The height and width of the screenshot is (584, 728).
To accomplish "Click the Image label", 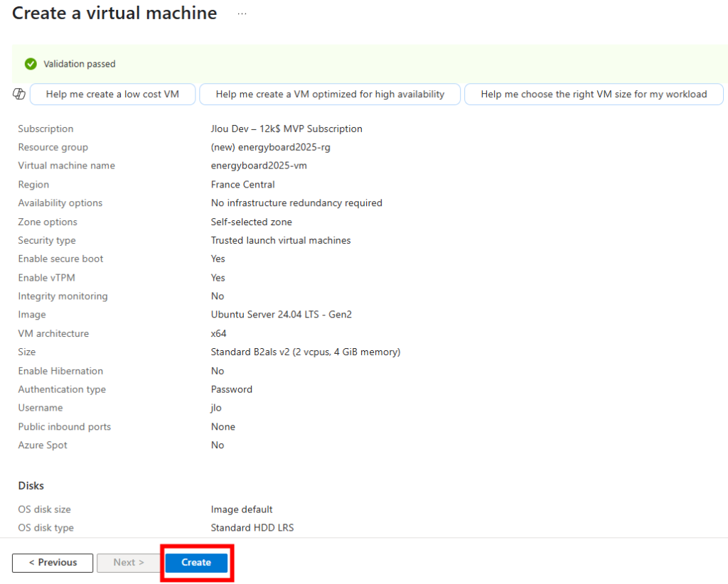I will 32,315.
